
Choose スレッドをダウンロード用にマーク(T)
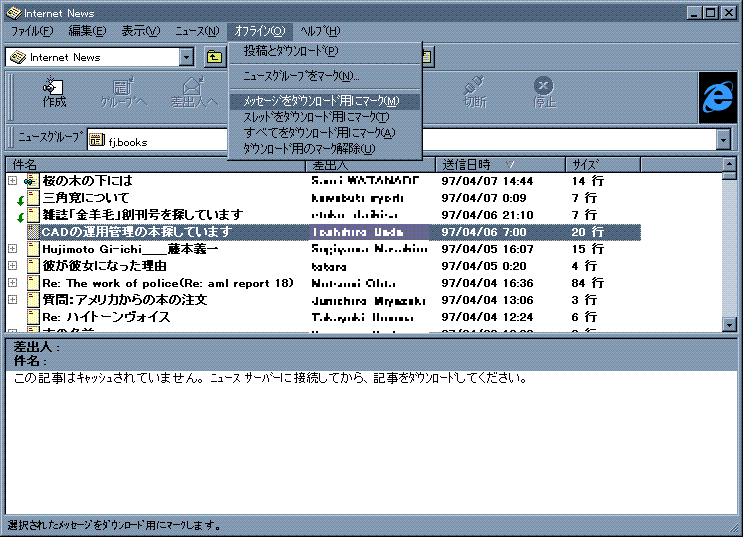click(325, 117)
